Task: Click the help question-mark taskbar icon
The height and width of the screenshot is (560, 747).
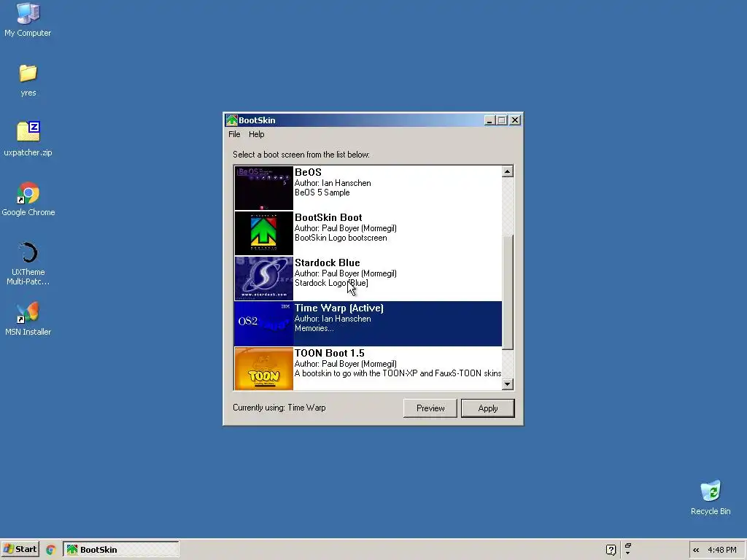Action: [x=611, y=550]
